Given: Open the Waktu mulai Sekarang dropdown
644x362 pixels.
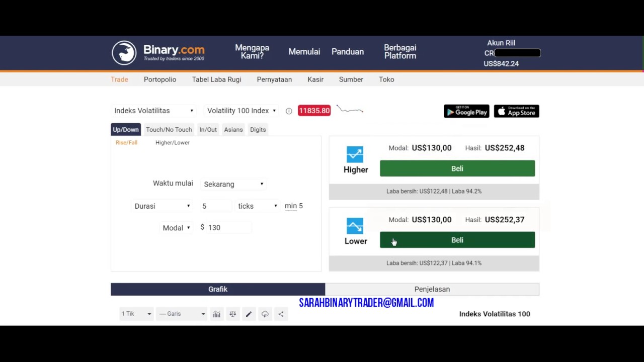Looking at the screenshot, I should (x=233, y=184).
